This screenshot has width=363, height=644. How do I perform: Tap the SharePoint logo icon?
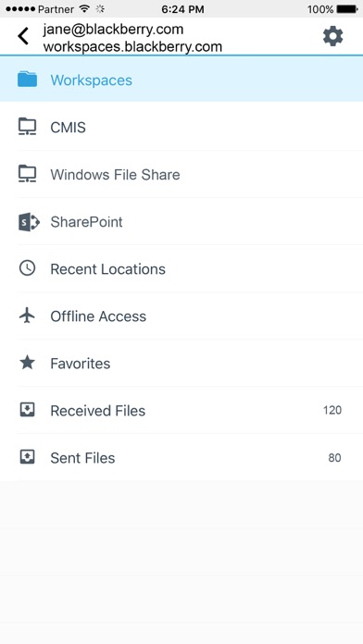tap(29, 222)
